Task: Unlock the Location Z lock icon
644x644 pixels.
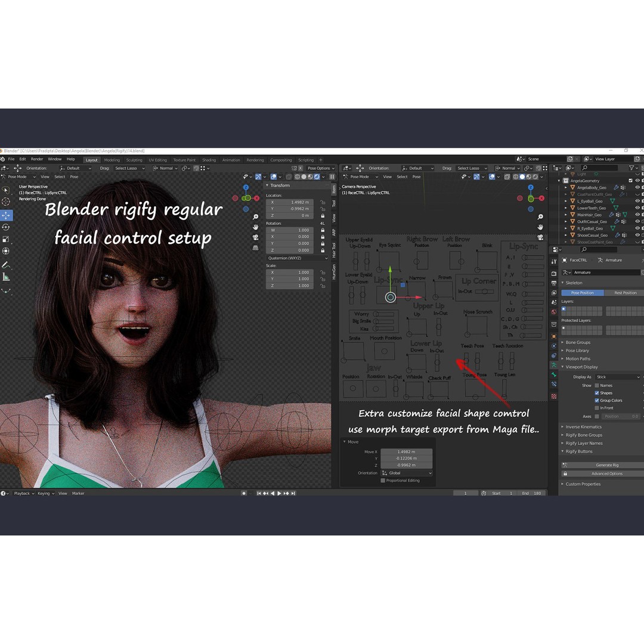Action: pyautogui.click(x=323, y=216)
